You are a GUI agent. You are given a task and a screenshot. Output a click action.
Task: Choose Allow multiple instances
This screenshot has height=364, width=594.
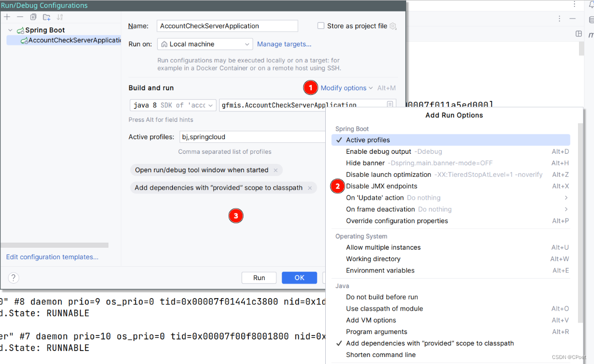pos(451,247)
